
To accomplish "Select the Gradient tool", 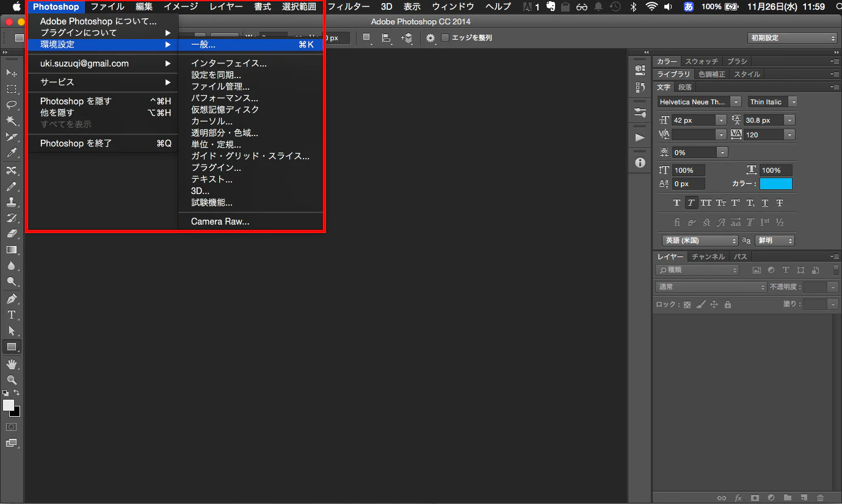I will point(11,250).
